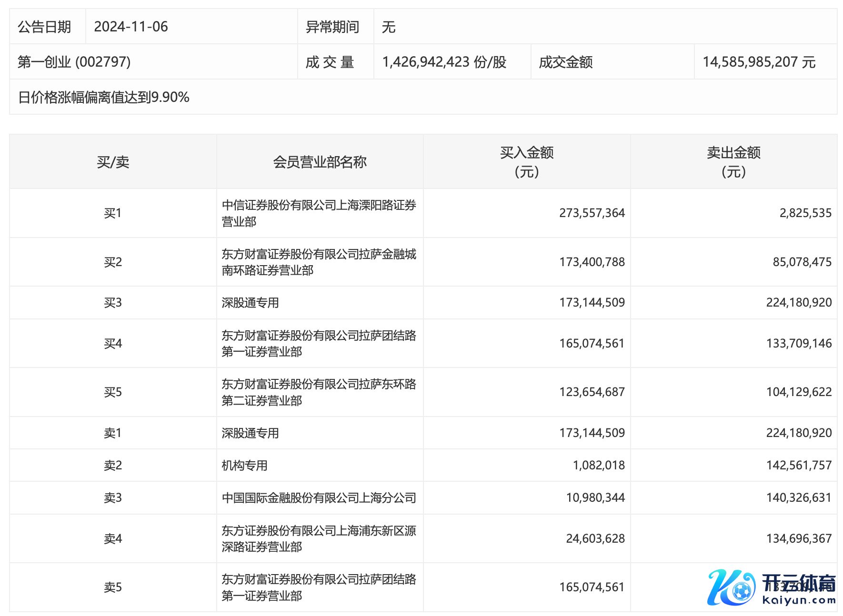Screen dimensions: 843x616
Task: Select 中信证券 上海溧阳路 branch in row 买1
Action: coord(319,213)
